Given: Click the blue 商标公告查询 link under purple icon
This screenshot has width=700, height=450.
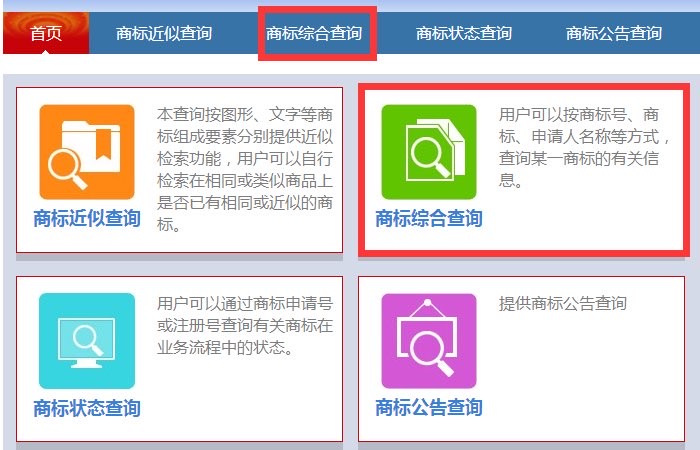Looking at the screenshot, I should click(429, 408).
